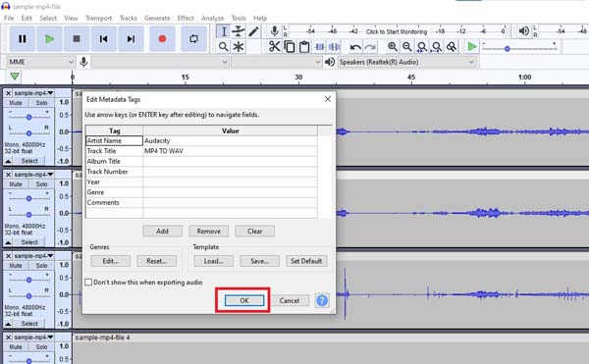
Task: Toggle Mute on the first track
Action: pyautogui.click(x=16, y=103)
